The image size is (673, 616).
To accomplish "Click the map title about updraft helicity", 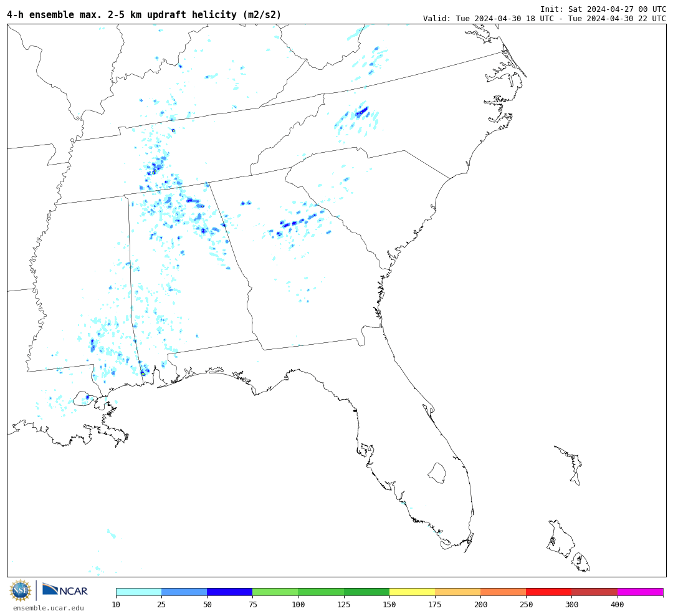I will [x=144, y=15].
